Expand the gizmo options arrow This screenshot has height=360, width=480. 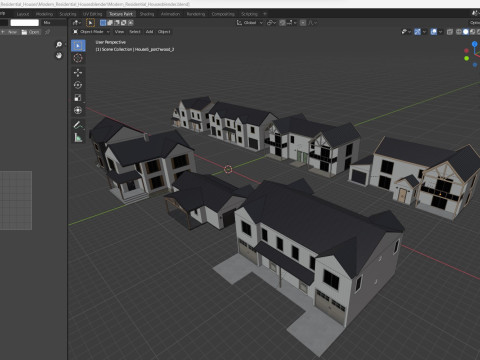424,32
